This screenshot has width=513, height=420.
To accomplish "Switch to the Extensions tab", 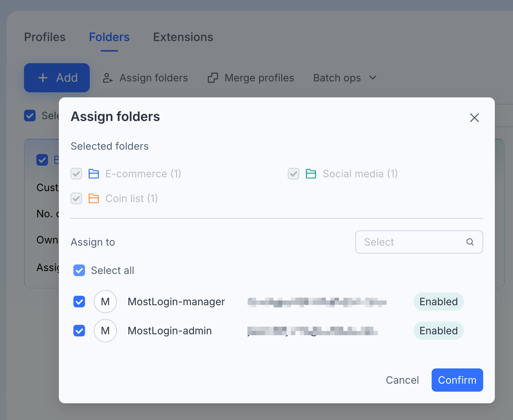I will point(183,37).
